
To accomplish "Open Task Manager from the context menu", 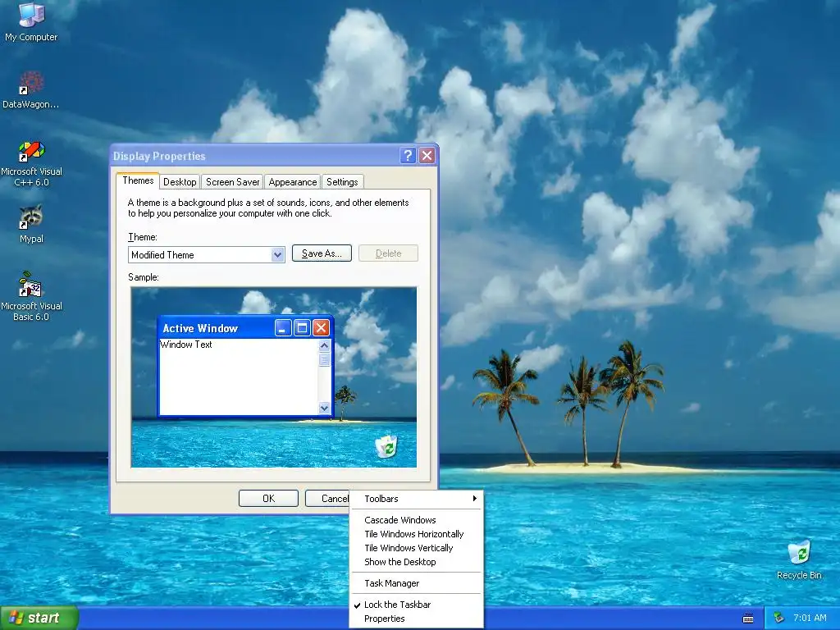I will tap(416, 583).
